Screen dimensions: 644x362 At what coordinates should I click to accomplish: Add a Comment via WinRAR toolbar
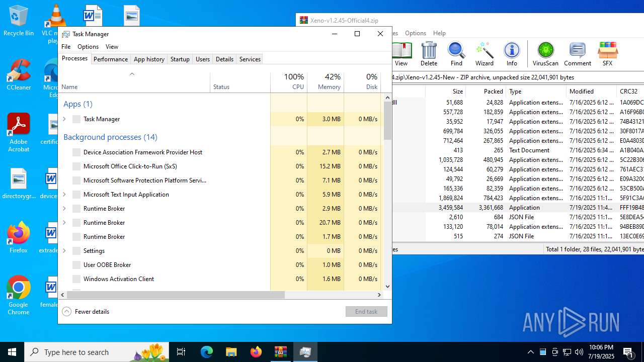click(x=577, y=54)
